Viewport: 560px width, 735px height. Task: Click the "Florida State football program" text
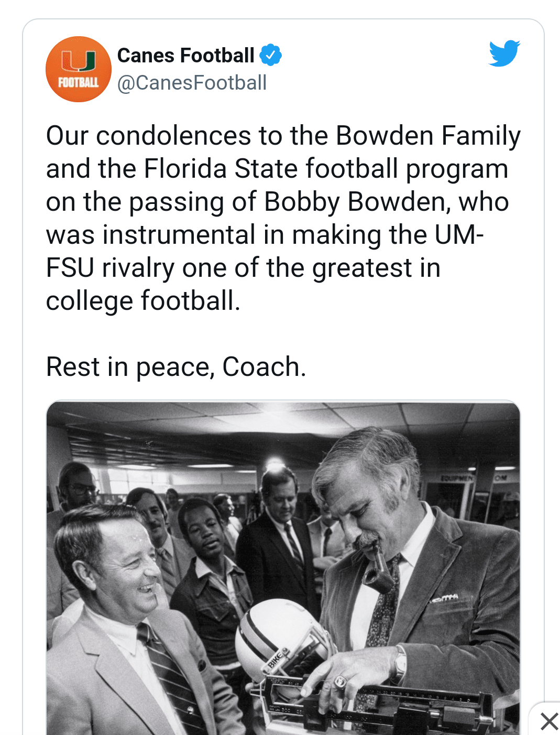(x=326, y=169)
